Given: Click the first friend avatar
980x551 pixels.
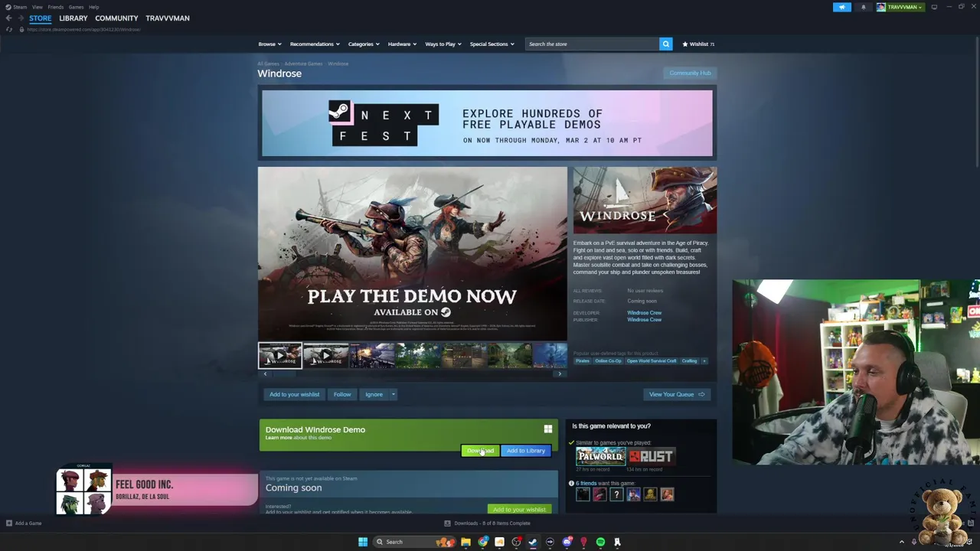Looking at the screenshot, I should point(583,495).
